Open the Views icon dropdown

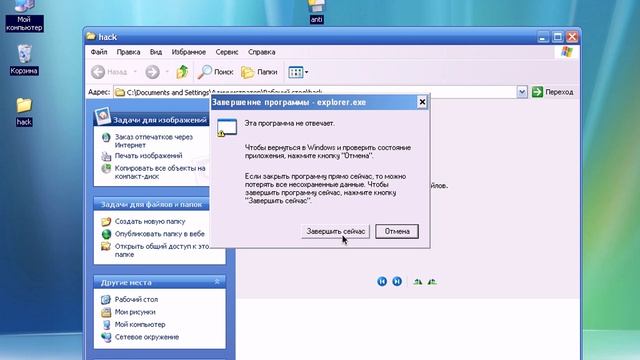point(298,72)
